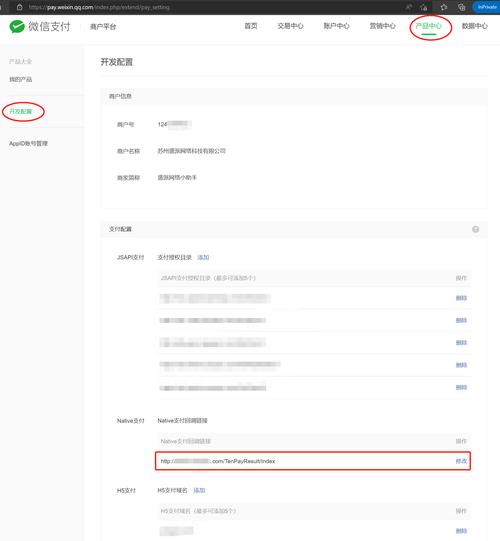Delete the first JSAPI authorized directory entry
The image size is (500, 541).
(461, 298)
